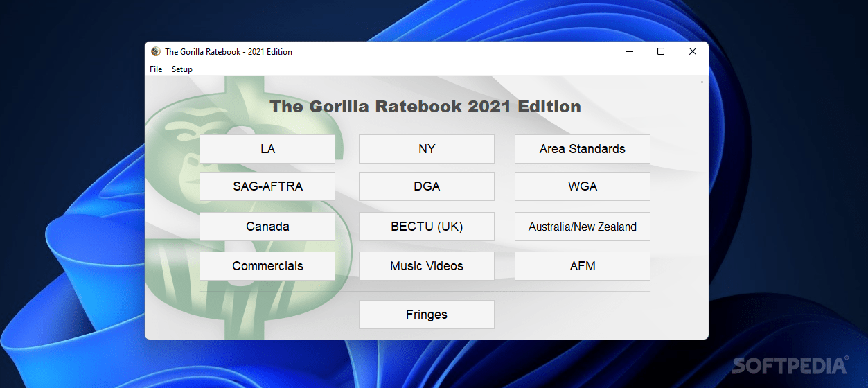This screenshot has width=868, height=388.
Task: Open the Setup menu
Action: click(182, 69)
